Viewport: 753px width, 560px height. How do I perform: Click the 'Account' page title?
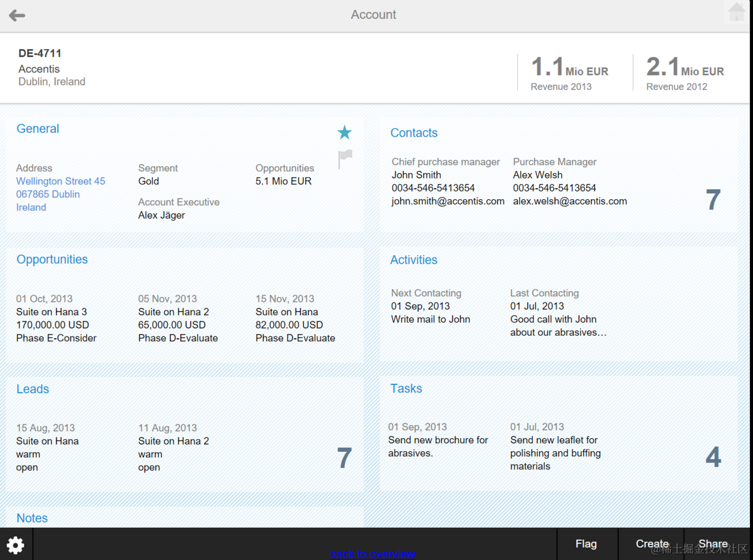tap(373, 15)
